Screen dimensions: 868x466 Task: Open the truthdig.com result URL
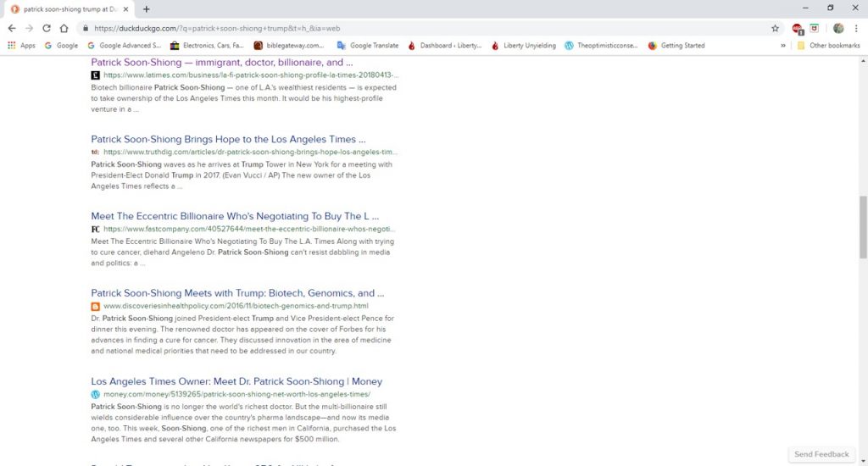click(250, 152)
